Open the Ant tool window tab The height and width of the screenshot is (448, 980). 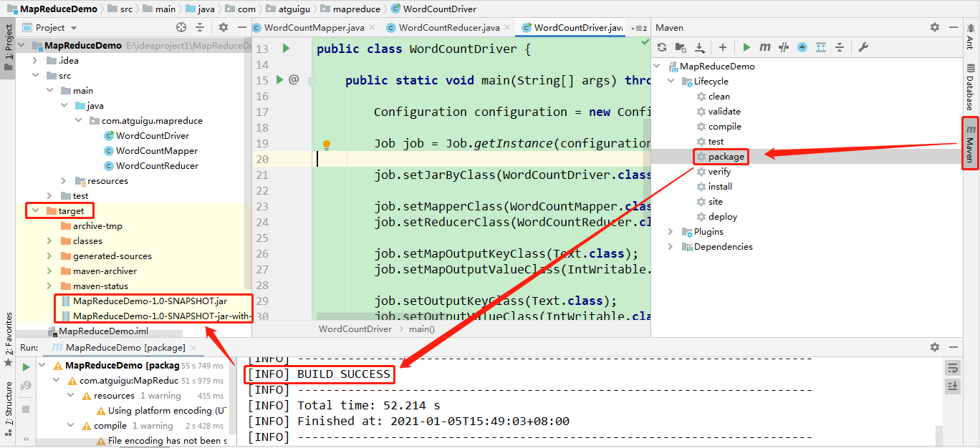971,36
